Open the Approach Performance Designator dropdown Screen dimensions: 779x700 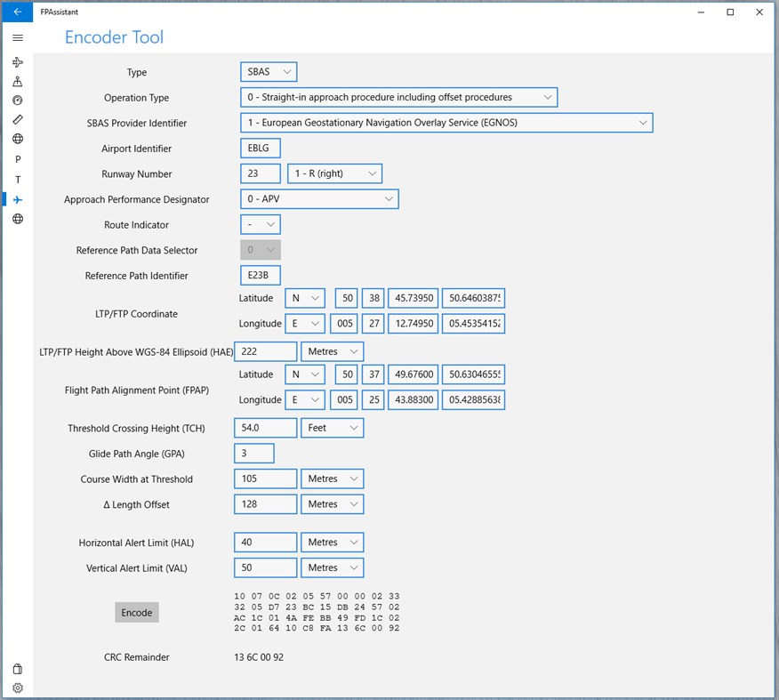(318, 199)
